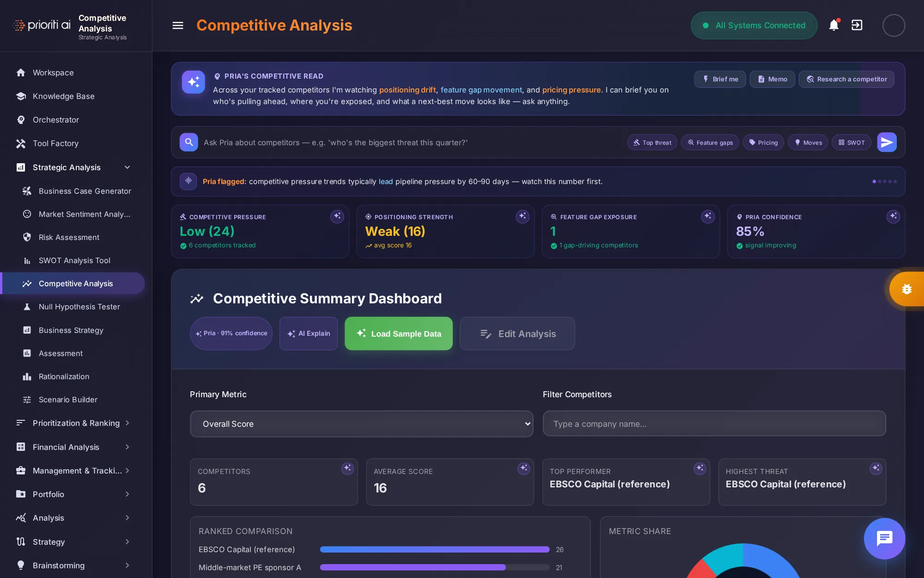Open AI sparkle on Positioning Strength card
Image resolution: width=924 pixels, height=578 pixels.
[x=523, y=216]
